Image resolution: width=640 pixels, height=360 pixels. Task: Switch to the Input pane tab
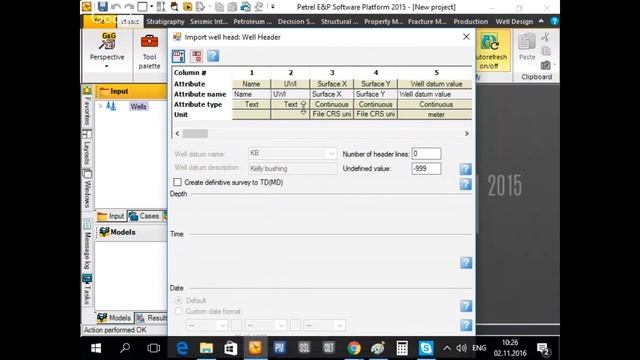click(111, 216)
